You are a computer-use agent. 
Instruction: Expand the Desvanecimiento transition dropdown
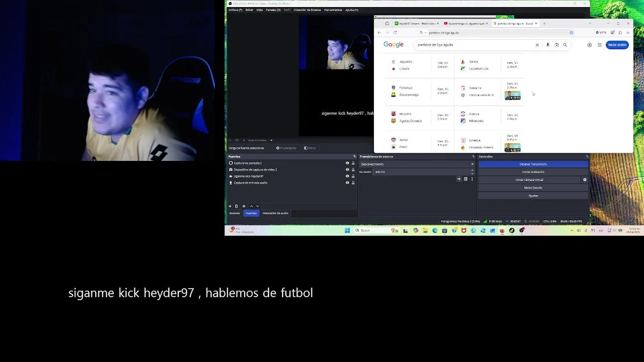coord(417,164)
